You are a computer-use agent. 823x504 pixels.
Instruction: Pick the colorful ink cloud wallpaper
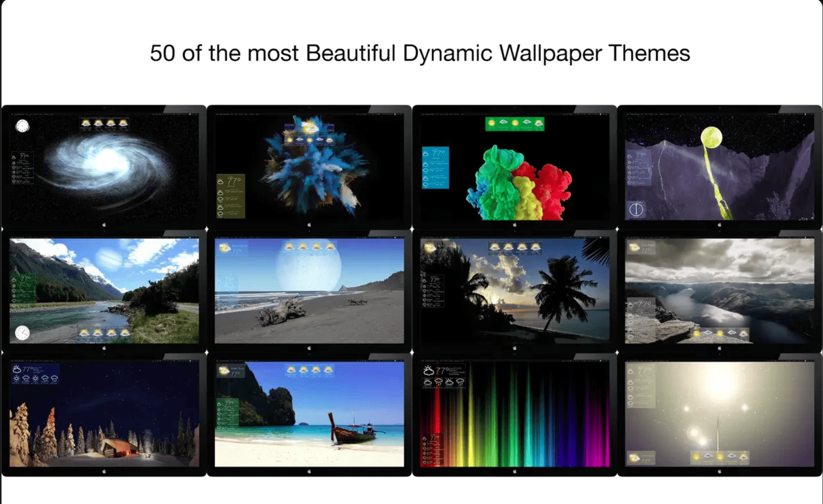click(515, 166)
